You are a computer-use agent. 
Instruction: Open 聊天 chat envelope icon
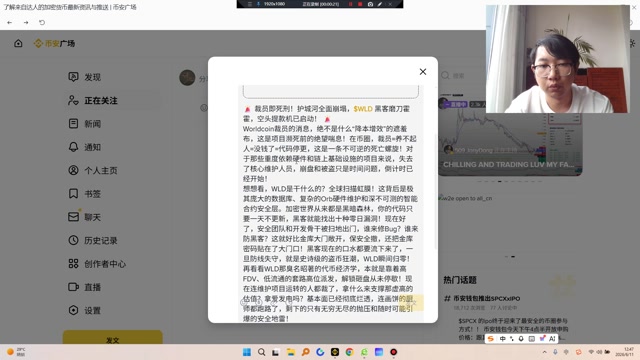(x=73, y=217)
